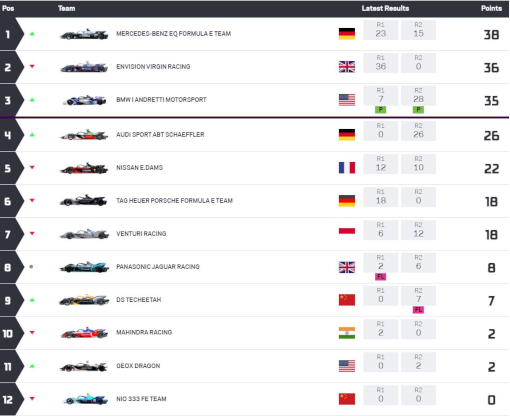Select the GEOX Dragon team name
The height and width of the screenshot is (416, 510).
click(x=138, y=366)
